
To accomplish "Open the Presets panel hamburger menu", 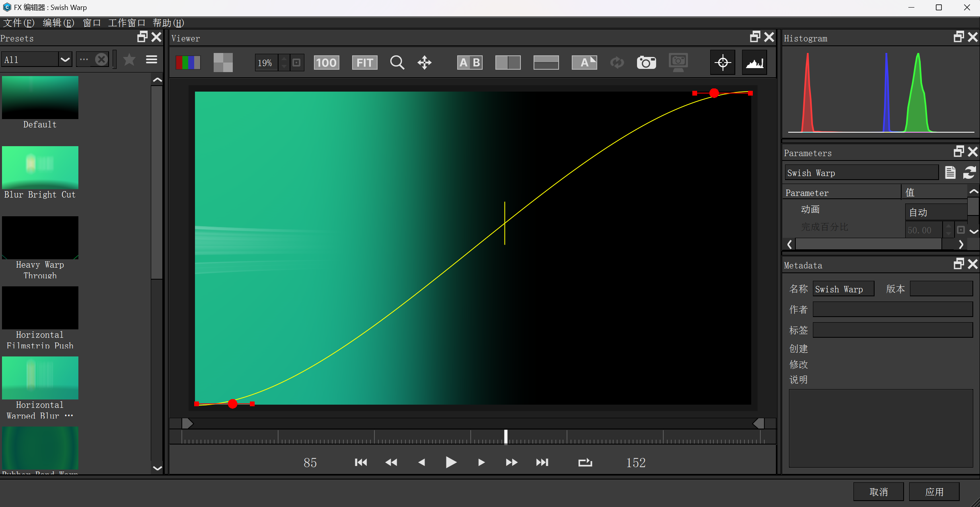I will pyautogui.click(x=152, y=60).
